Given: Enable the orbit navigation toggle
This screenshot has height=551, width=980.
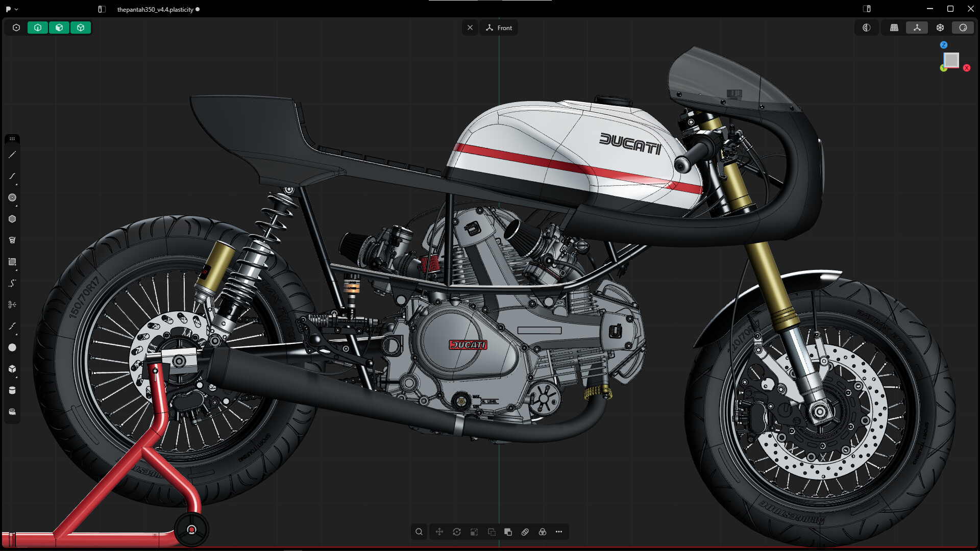Looking at the screenshot, I should tap(964, 28).
